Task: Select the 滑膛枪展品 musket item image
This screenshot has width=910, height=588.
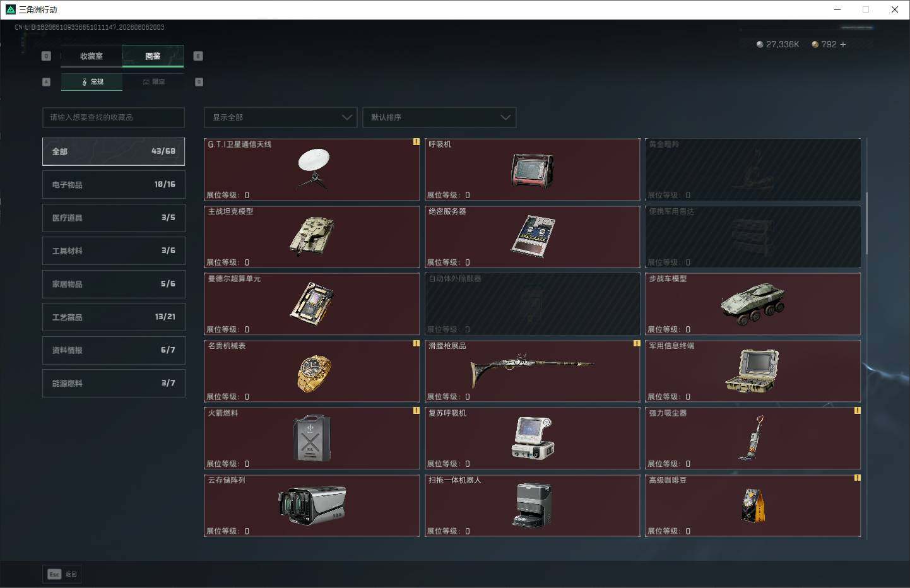Action: pos(532,370)
